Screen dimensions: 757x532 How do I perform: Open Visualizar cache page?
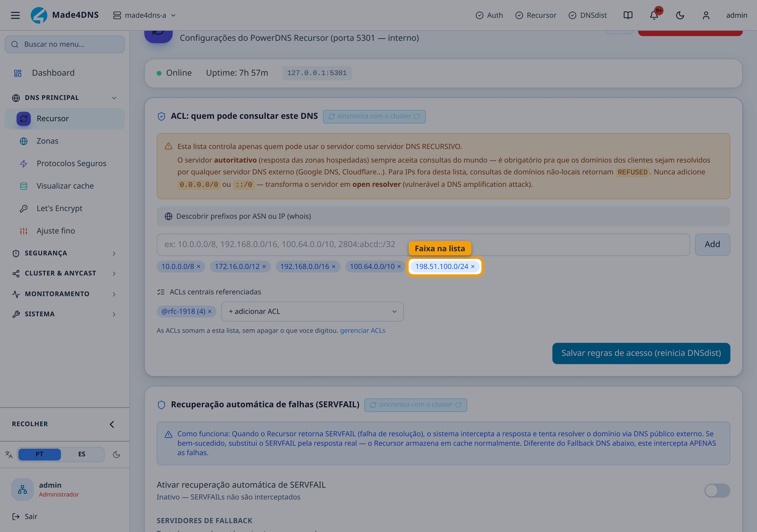[65, 186]
